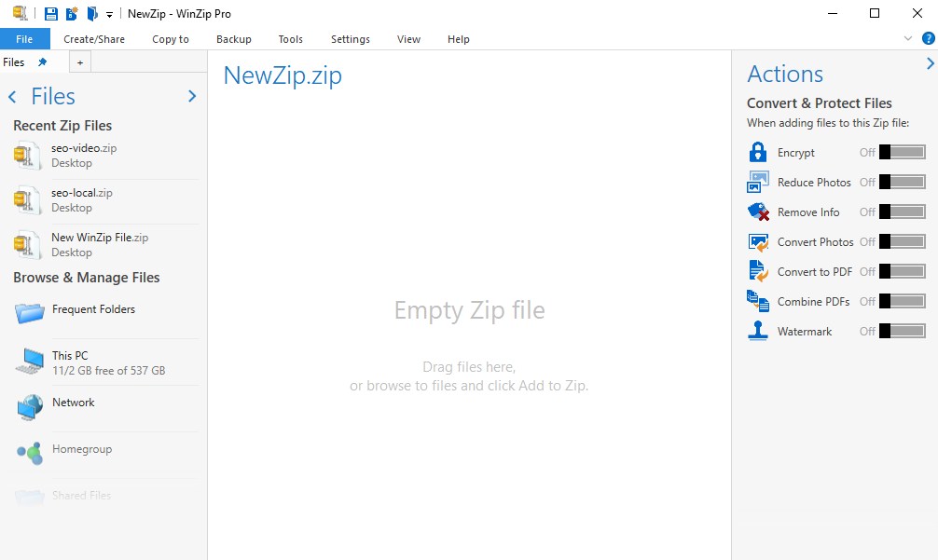Select the faded 'Shared Files' label
Screen dimensions: 938x560
[x=81, y=495]
